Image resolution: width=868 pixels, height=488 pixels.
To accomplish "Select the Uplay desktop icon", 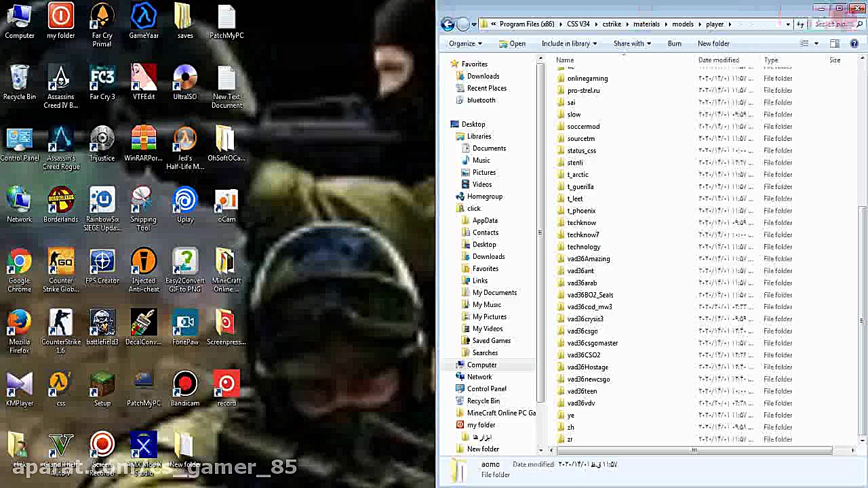I will pos(185,205).
